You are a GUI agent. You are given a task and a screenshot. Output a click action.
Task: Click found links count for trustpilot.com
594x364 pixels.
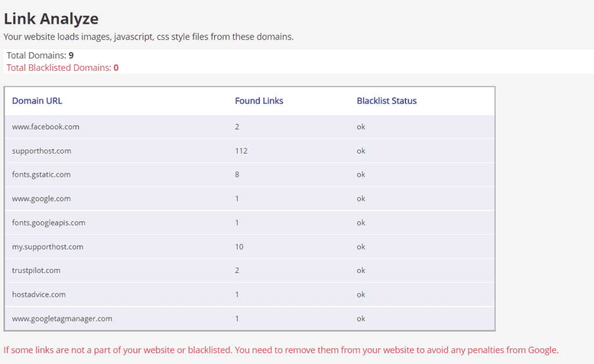(237, 271)
